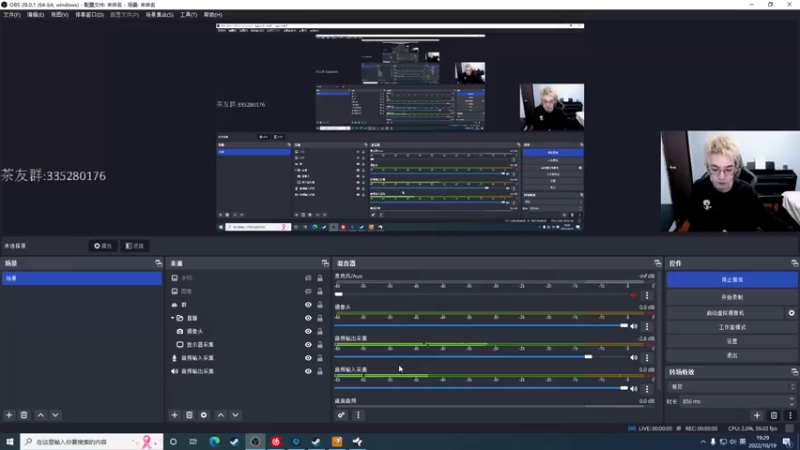Viewport: 800px width, 450px height.
Task: Open the mixer's bottom three-dot menu
Action: [358, 415]
